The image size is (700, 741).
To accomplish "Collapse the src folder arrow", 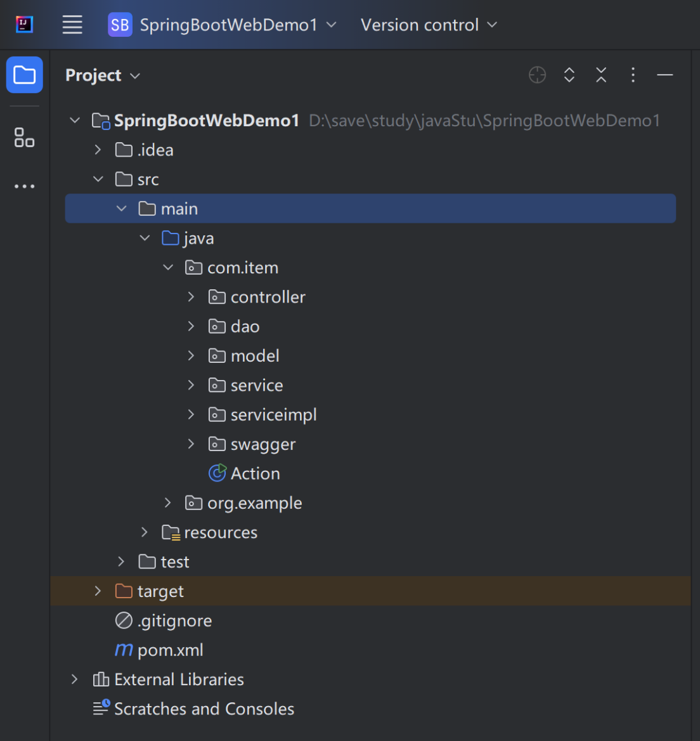I will (x=98, y=179).
